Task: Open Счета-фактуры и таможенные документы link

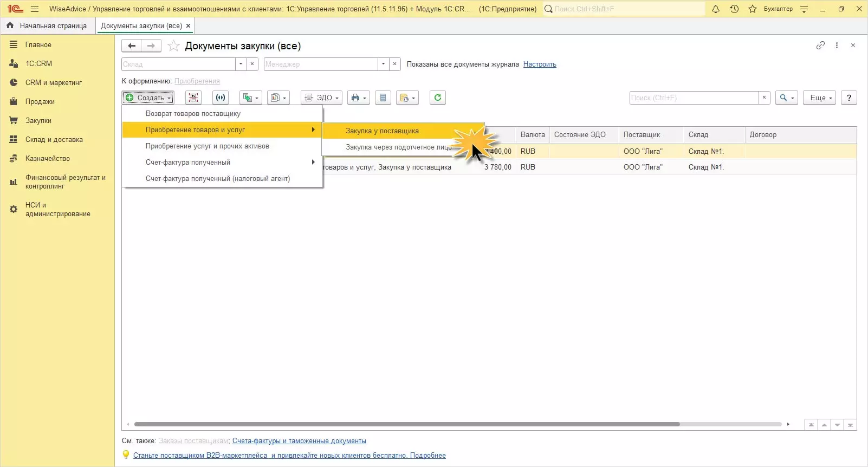Action: 299,441
